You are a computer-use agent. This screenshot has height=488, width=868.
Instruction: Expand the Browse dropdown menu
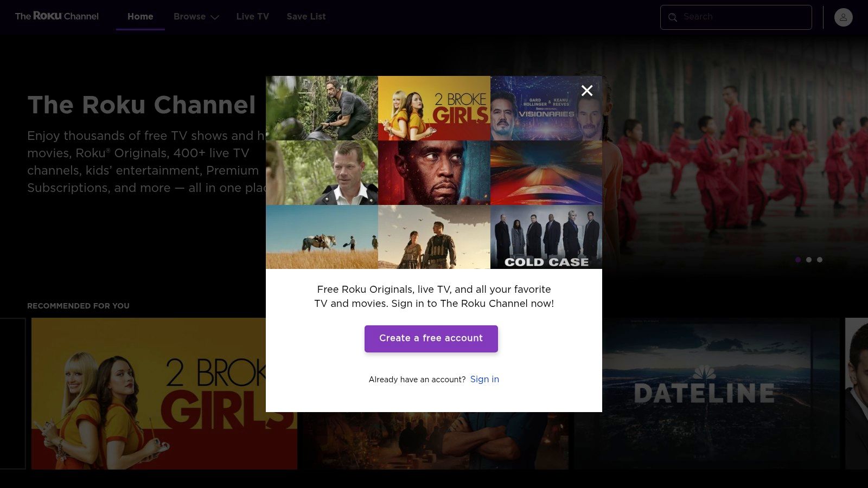[x=196, y=17]
